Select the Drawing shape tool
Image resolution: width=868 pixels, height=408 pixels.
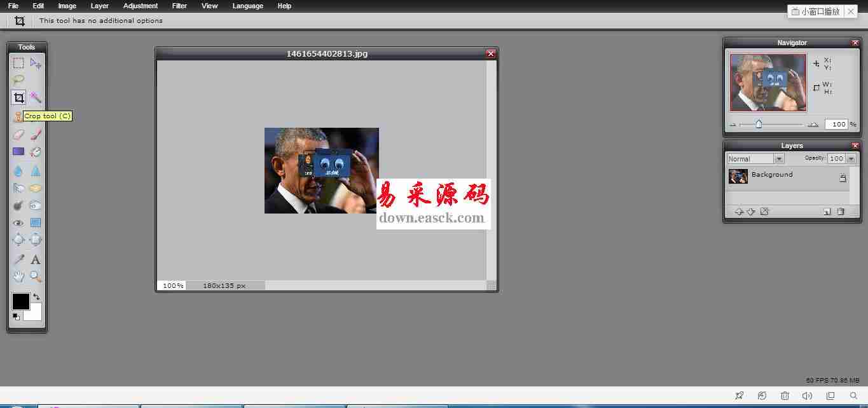(36, 223)
